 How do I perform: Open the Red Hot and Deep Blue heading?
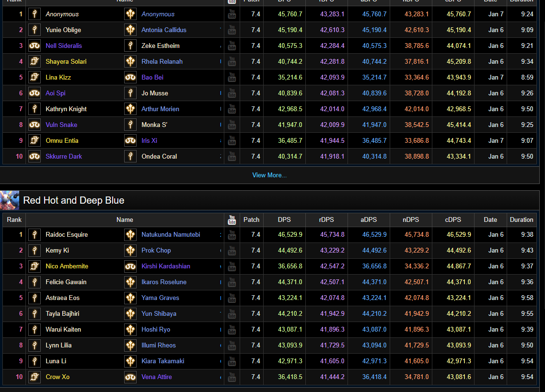coord(74,200)
